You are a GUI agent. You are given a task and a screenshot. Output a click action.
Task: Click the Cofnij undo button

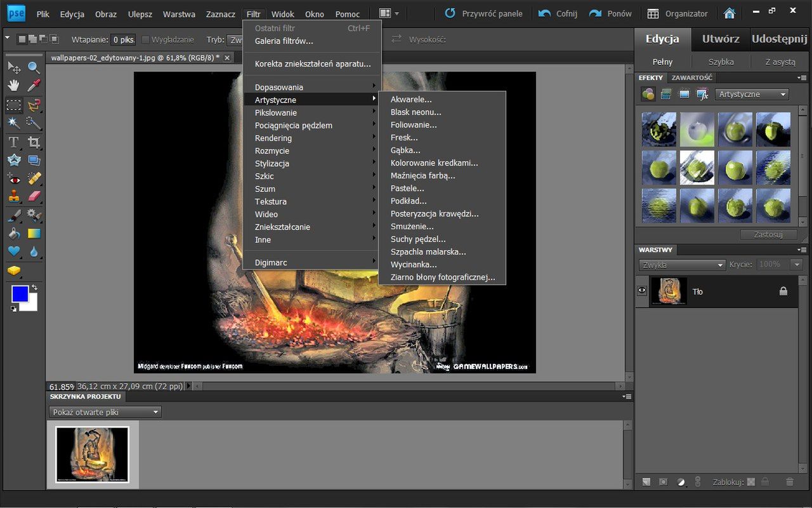point(558,13)
